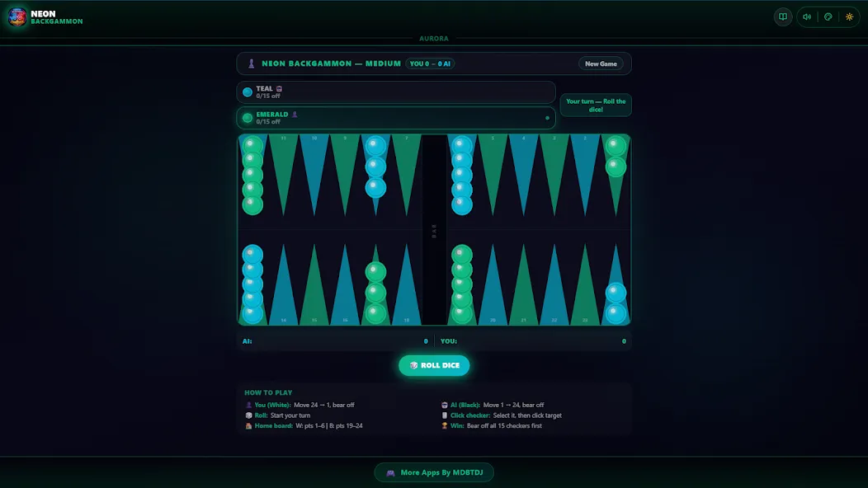Select the teal checkers on point 24
The height and width of the screenshot is (488, 868).
(616, 303)
